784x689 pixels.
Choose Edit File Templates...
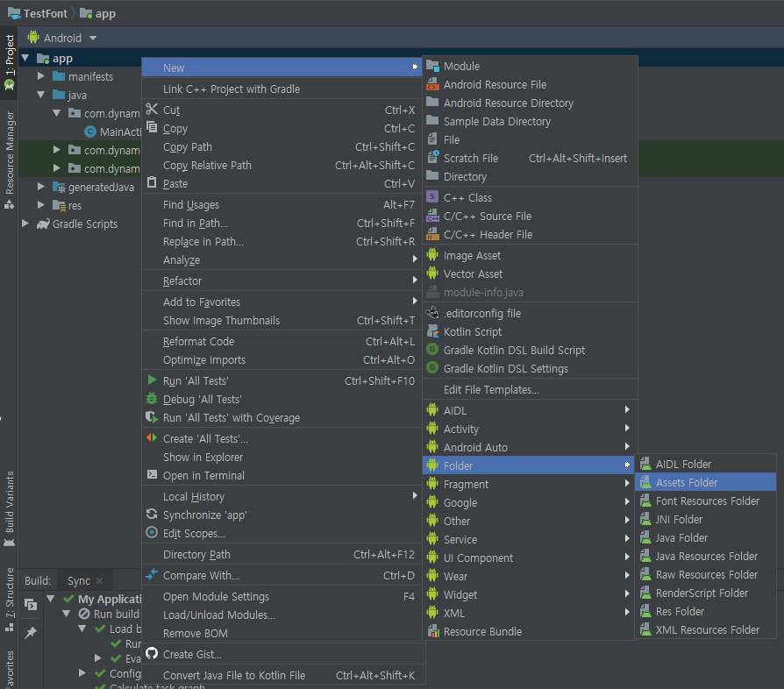tap(530, 389)
